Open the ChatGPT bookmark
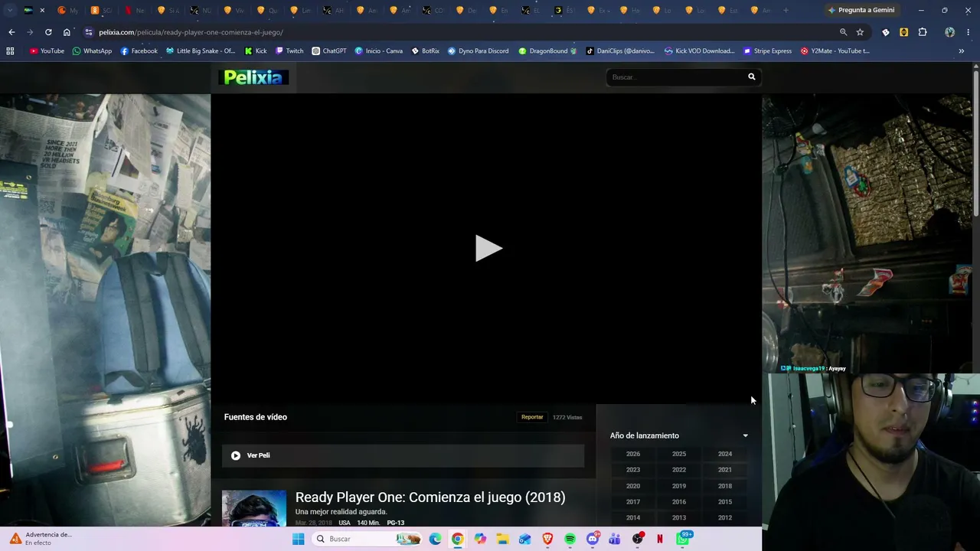 [329, 51]
